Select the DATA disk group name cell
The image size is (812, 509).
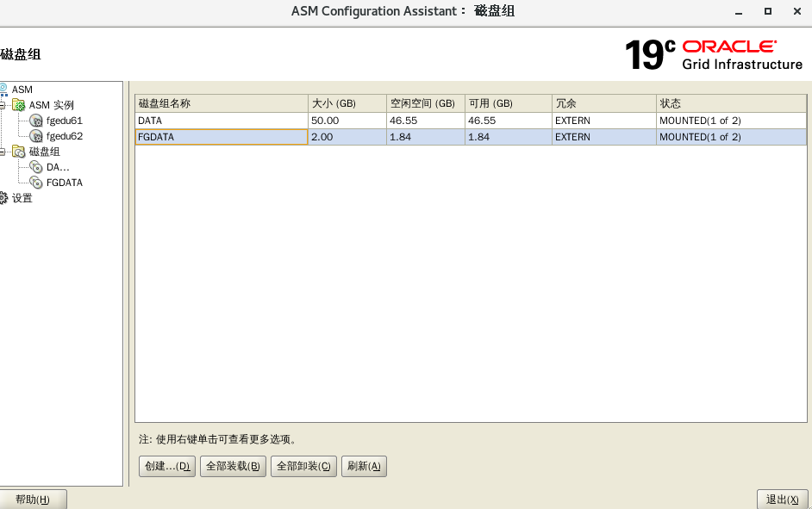222,121
